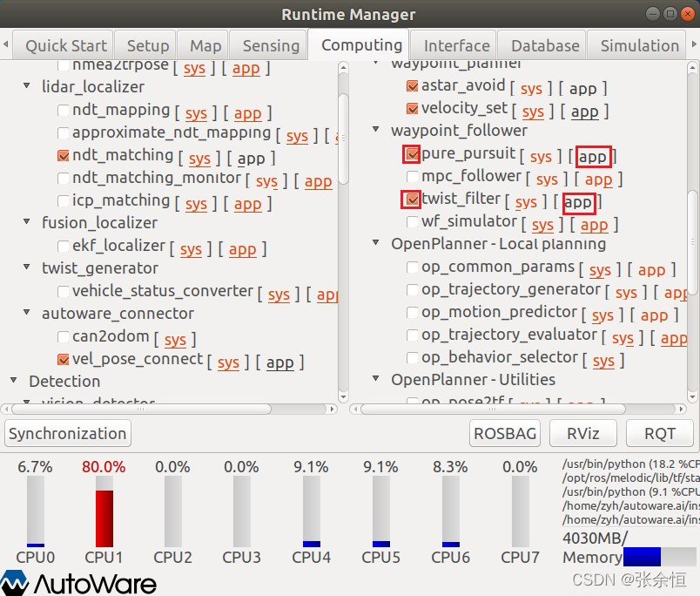Uncheck the velocity_set checkbox
The width and height of the screenshot is (700, 596).
coord(413,109)
